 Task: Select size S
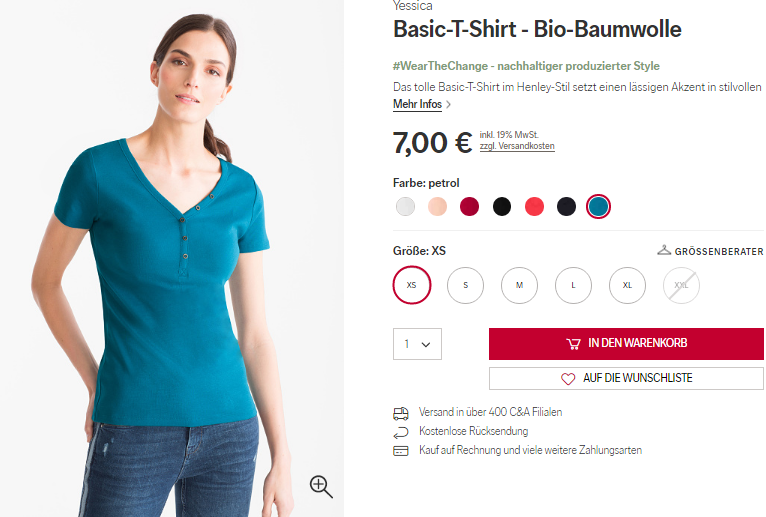point(465,285)
